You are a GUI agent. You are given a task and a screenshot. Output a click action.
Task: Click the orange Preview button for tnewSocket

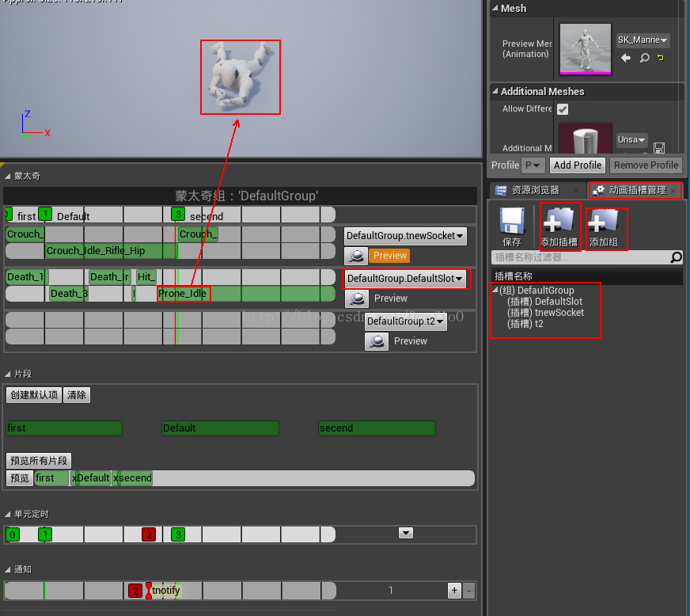(389, 256)
